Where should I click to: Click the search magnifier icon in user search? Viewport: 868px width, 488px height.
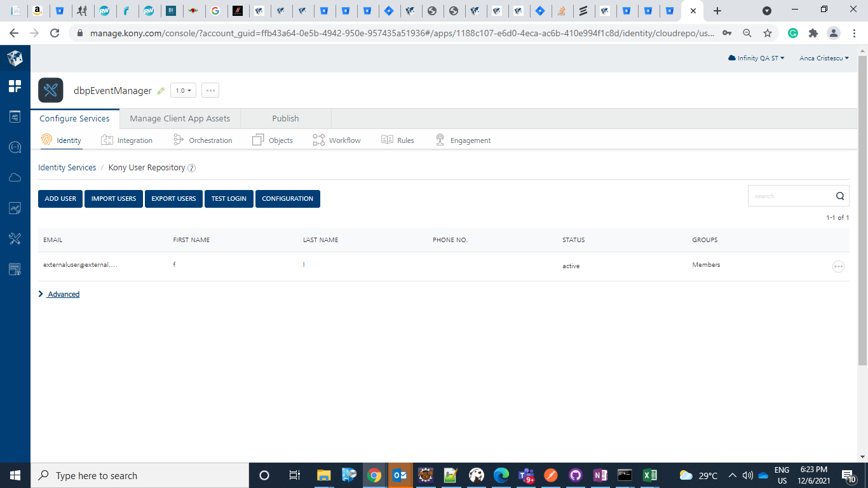click(839, 196)
